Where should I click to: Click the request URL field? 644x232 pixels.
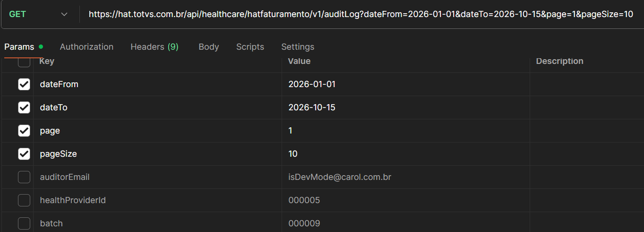coord(361,14)
